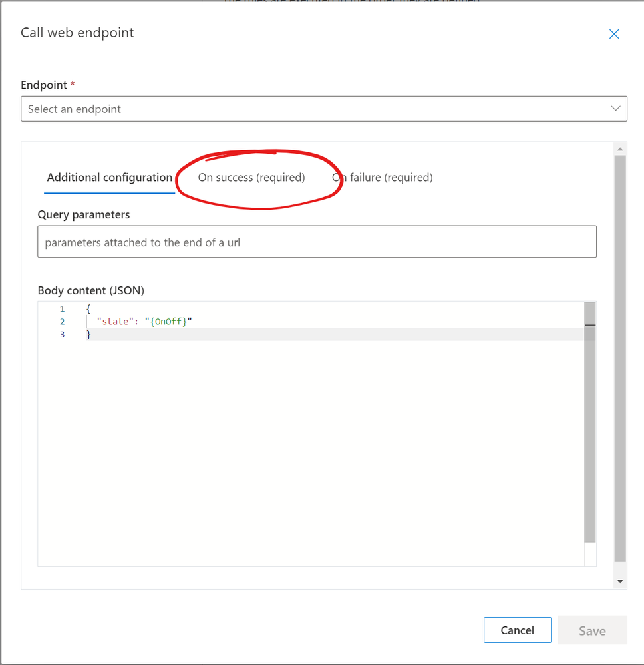The height and width of the screenshot is (665, 644).
Task: Focus the Query parameters input field
Action: tap(317, 242)
